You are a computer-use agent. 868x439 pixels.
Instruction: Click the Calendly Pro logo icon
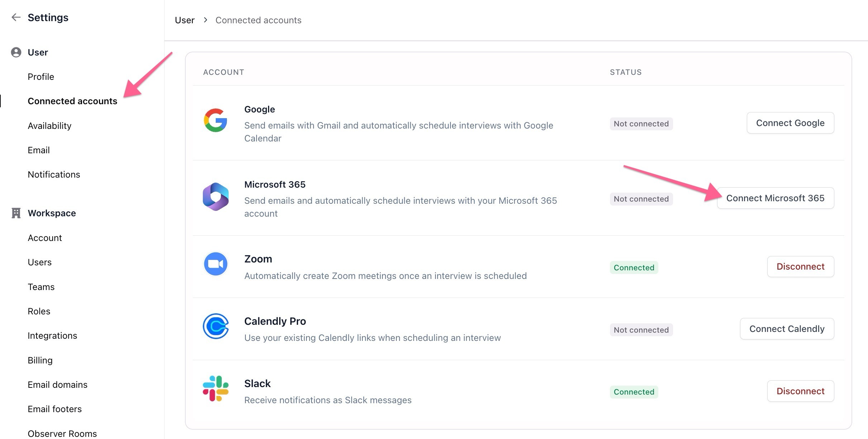(x=215, y=326)
